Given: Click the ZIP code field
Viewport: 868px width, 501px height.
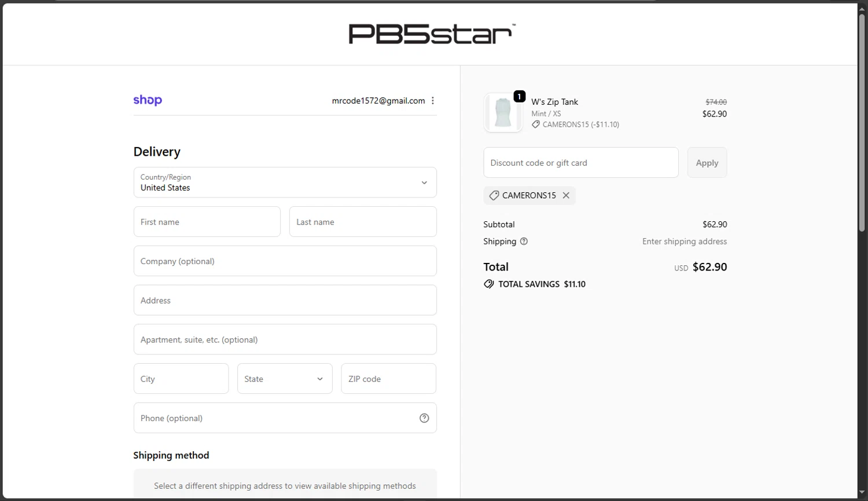Looking at the screenshot, I should (x=388, y=379).
